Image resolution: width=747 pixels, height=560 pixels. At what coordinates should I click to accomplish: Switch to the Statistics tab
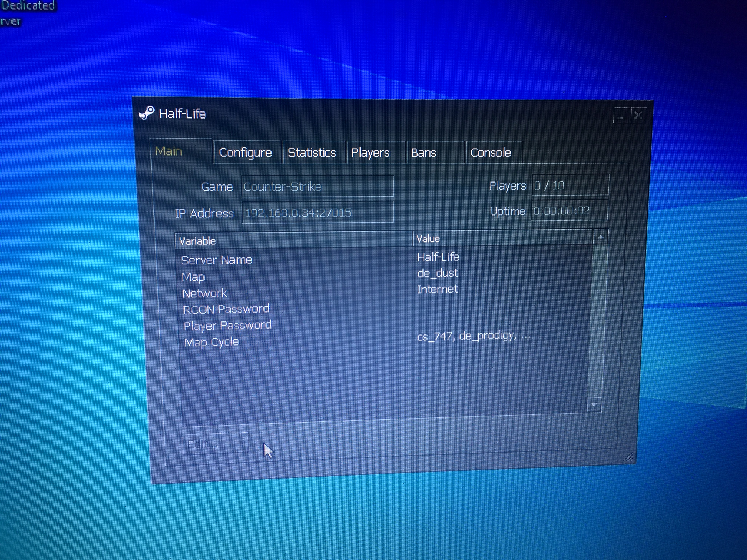point(312,153)
